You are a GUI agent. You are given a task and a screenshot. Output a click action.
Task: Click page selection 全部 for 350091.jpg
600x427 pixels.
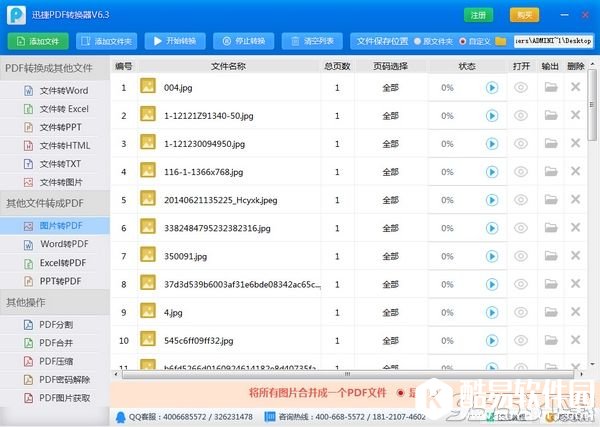(x=391, y=256)
